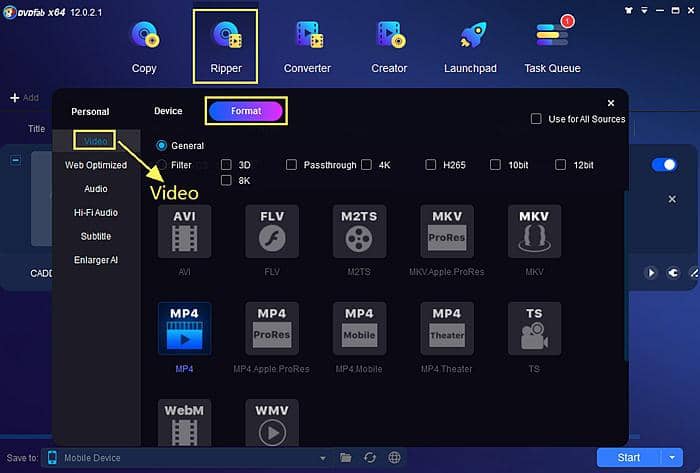Screen dimensions: 700x473
Task: Select the plain MKV format icon
Action: (534, 232)
